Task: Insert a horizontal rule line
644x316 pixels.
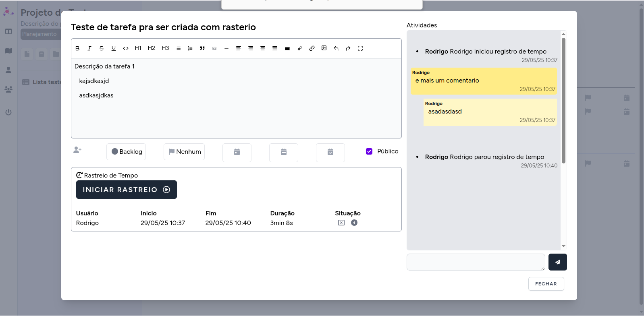Action: tap(226, 48)
